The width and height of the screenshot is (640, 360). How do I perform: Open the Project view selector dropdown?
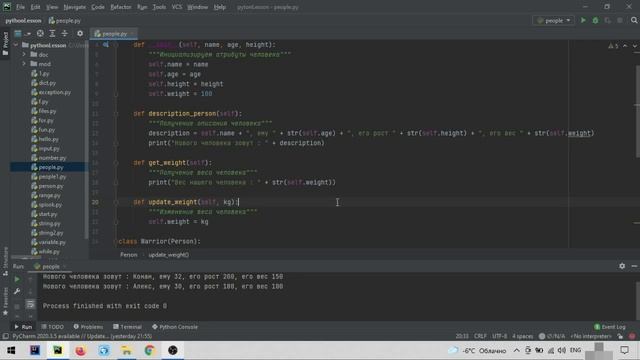coord(22,33)
